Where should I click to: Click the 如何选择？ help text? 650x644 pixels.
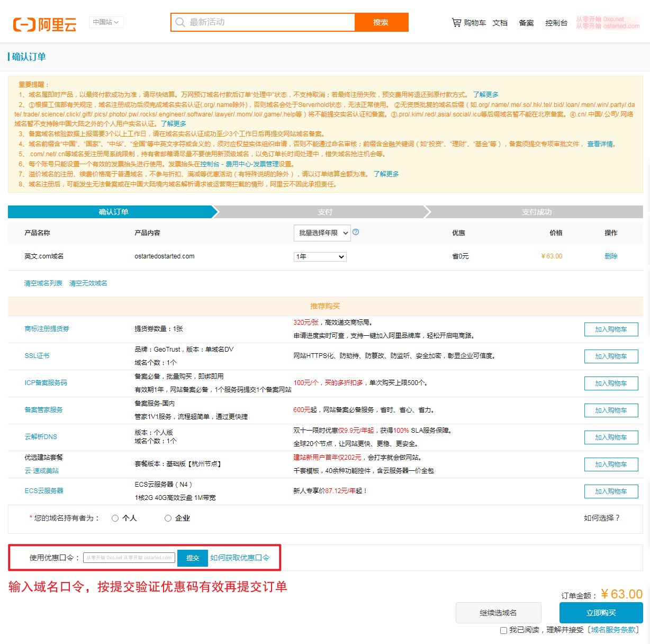point(602,518)
